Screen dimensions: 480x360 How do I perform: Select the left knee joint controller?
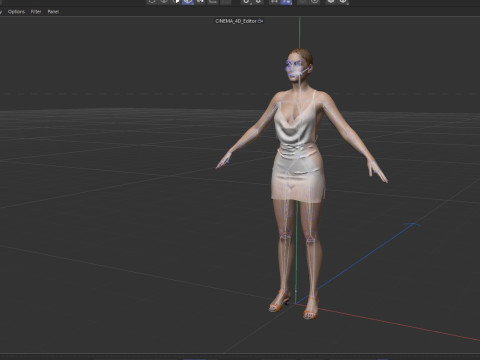pyautogui.click(x=286, y=236)
